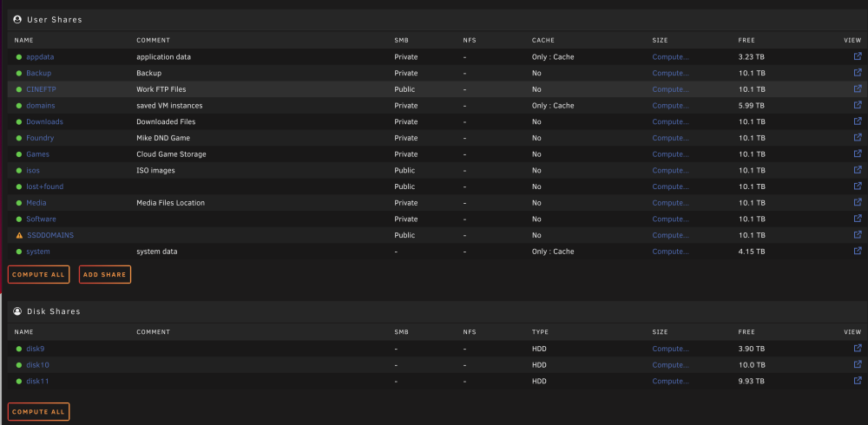The width and height of the screenshot is (868, 425).
Task: Open the view icon for the Media share
Action: point(858,202)
